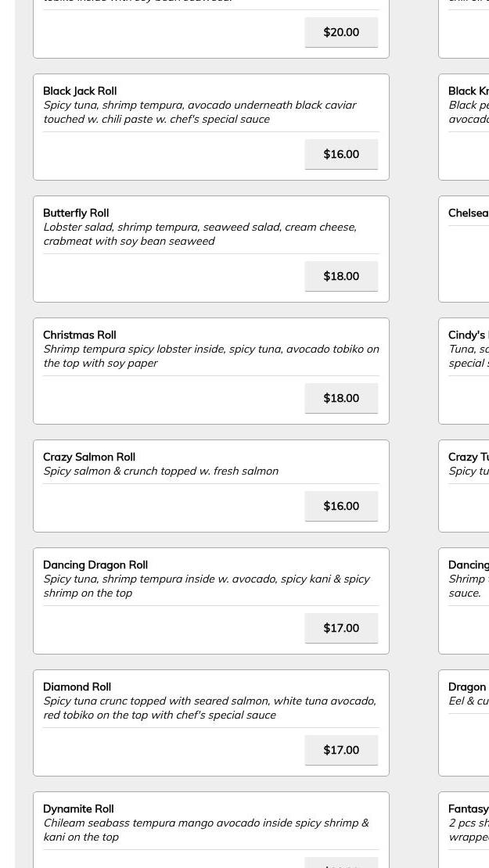Select the $18.00 button under Butterfly Roll

point(341,276)
